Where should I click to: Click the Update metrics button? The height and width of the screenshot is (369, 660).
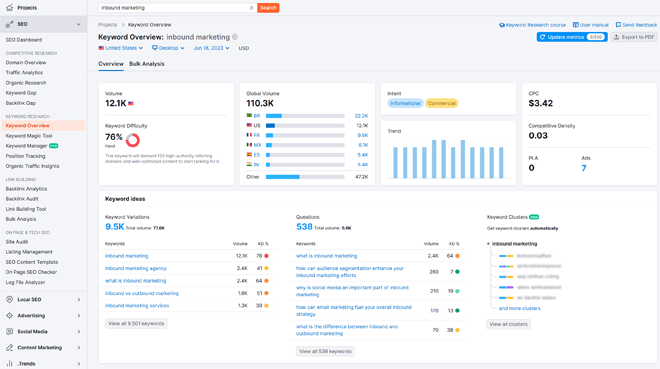pyautogui.click(x=572, y=37)
